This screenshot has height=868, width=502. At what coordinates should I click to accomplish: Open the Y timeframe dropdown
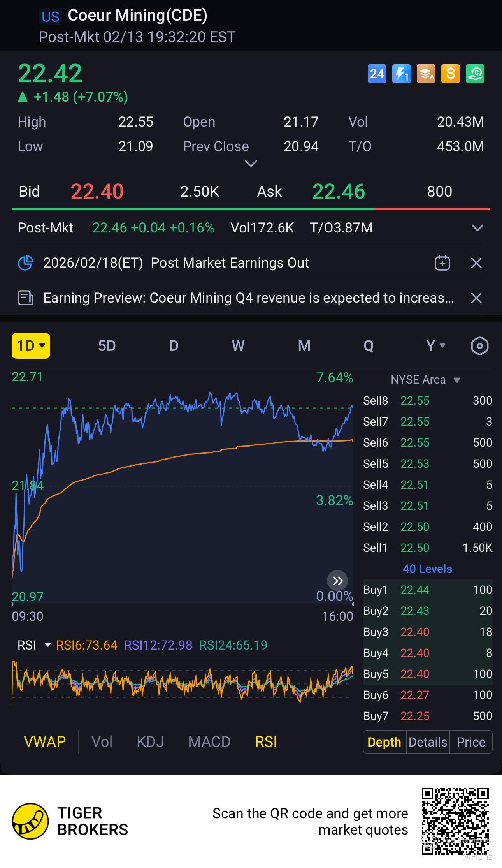(x=435, y=346)
